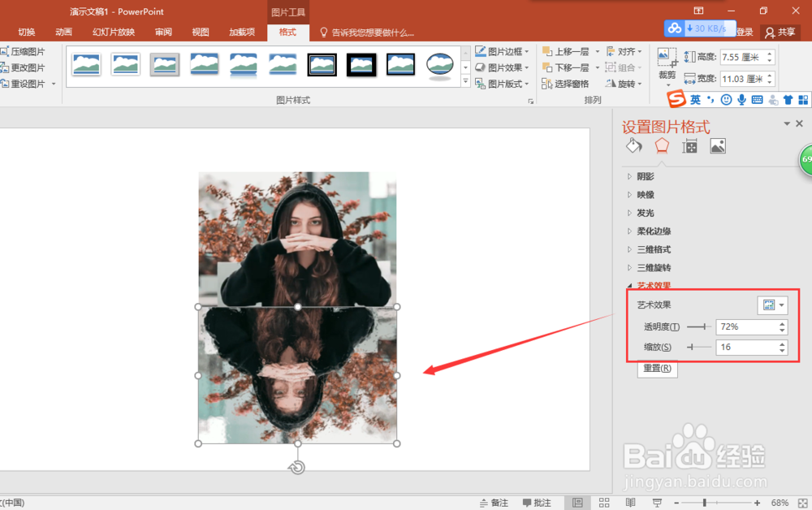Click the transparency 72% value field
The width and height of the screenshot is (812, 510).
tap(746, 326)
